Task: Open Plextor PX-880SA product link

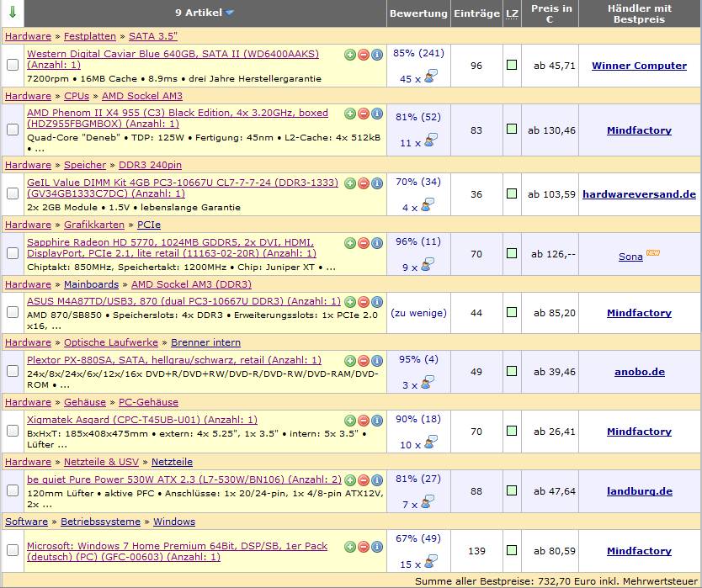Action: [174, 360]
